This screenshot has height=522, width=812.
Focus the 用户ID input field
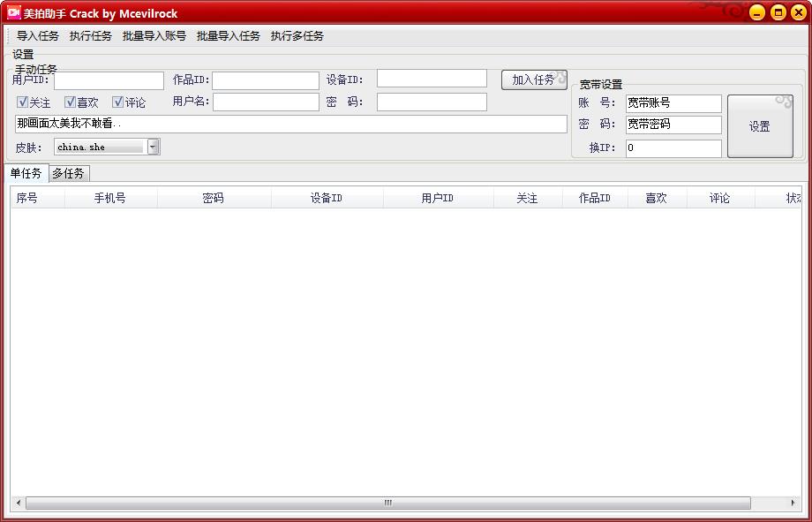pyautogui.click(x=109, y=80)
